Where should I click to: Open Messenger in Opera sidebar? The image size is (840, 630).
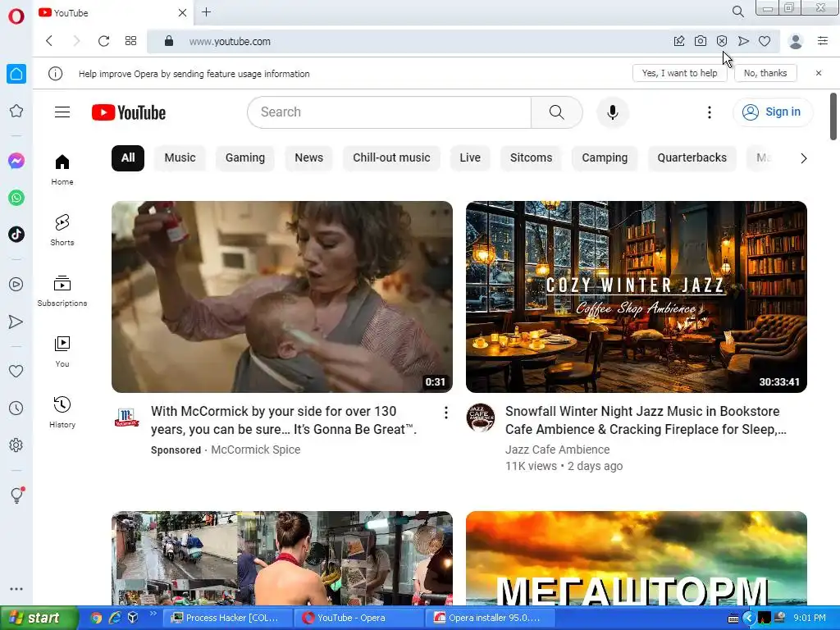(16, 161)
